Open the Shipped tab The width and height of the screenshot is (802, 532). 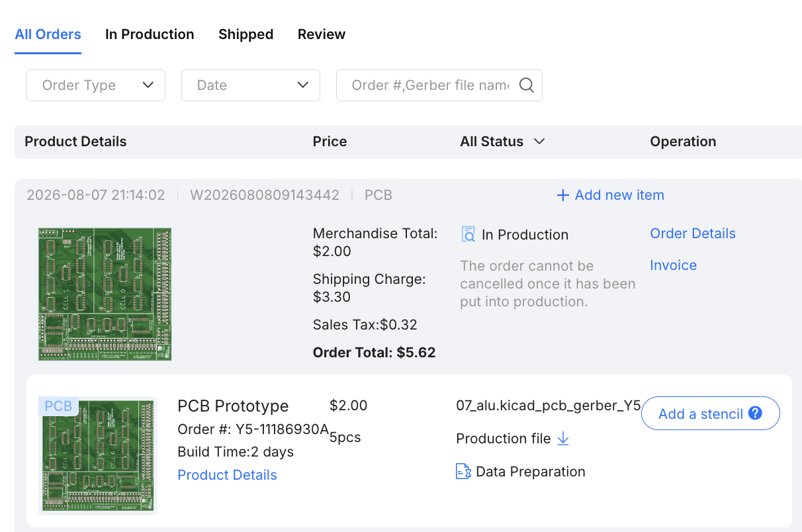tap(246, 34)
